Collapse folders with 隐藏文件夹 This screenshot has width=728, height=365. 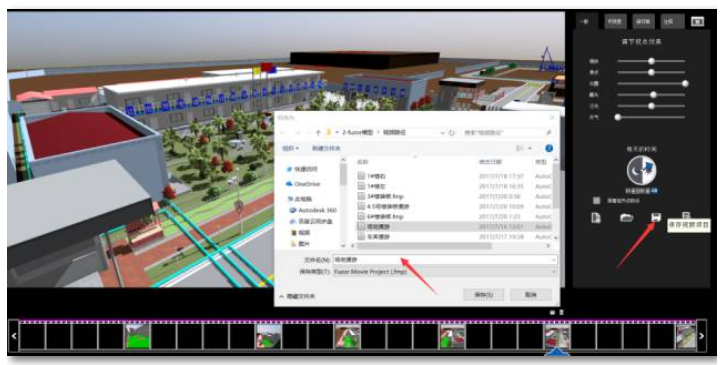[297, 296]
